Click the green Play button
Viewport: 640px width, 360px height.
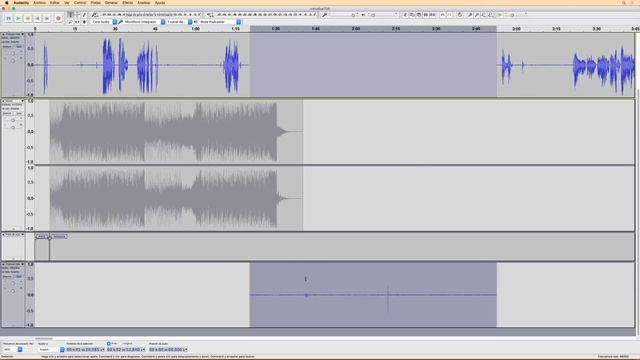point(18,18)
